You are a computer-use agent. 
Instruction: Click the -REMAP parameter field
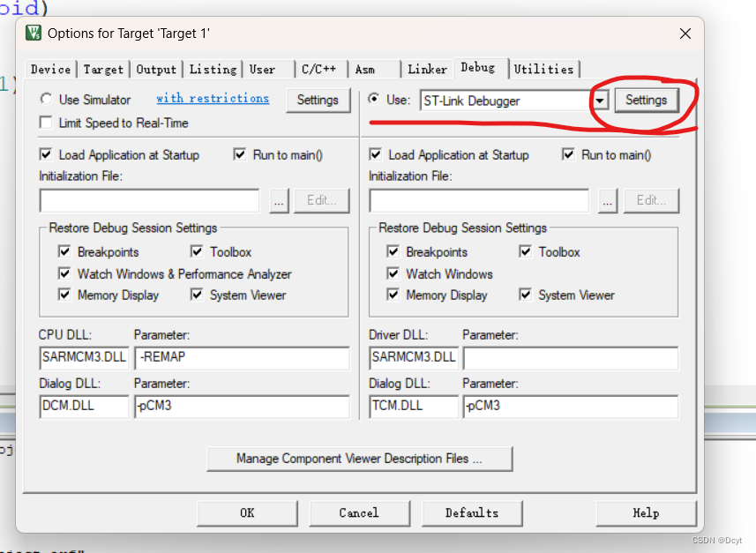[x=242, y=357]
